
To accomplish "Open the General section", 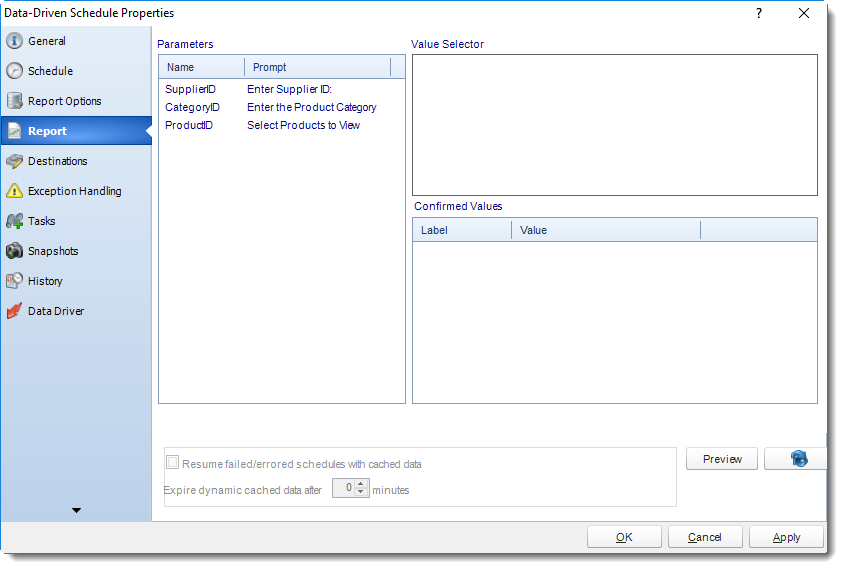I will click(76, 41).
